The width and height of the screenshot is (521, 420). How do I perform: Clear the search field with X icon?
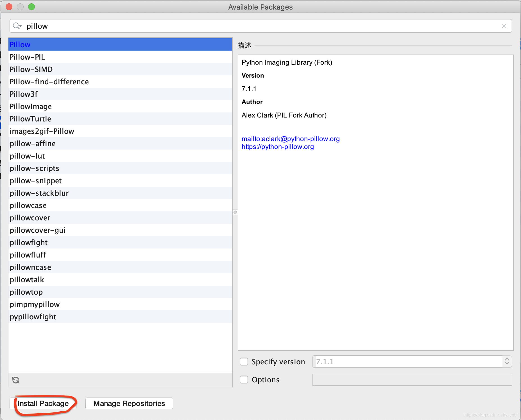[x=504, y=26]
